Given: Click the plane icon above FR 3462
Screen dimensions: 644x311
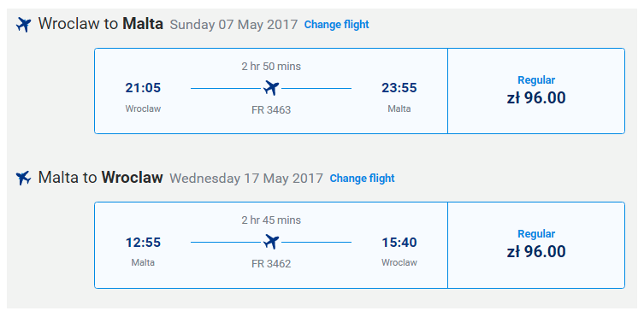Looking at the screenshot, I should [x=271, y=242].
